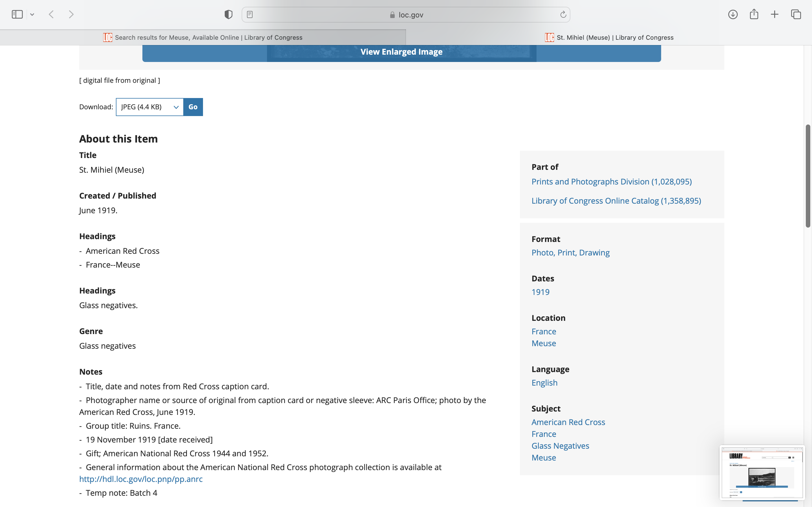This screenshot has width=812, height=507.
Task: Reload the page with refresh icon
Action: click(x=563, y=14)
